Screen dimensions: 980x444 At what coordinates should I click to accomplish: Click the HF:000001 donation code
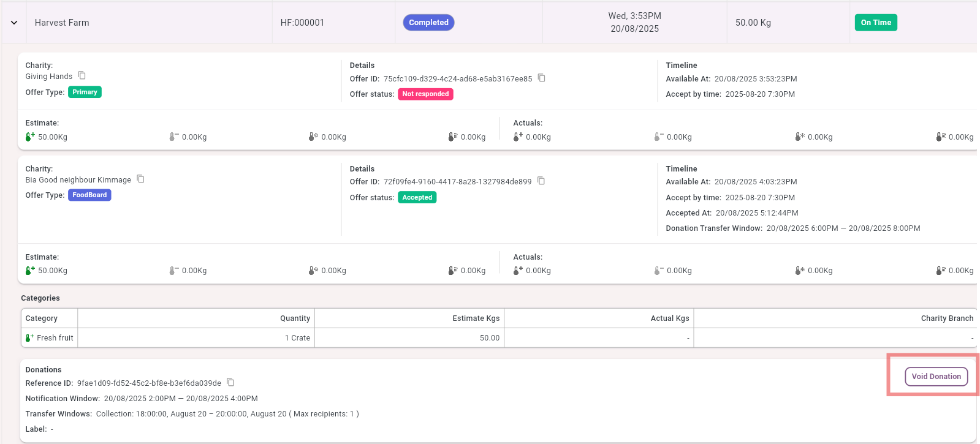click(x=302, y=23)
